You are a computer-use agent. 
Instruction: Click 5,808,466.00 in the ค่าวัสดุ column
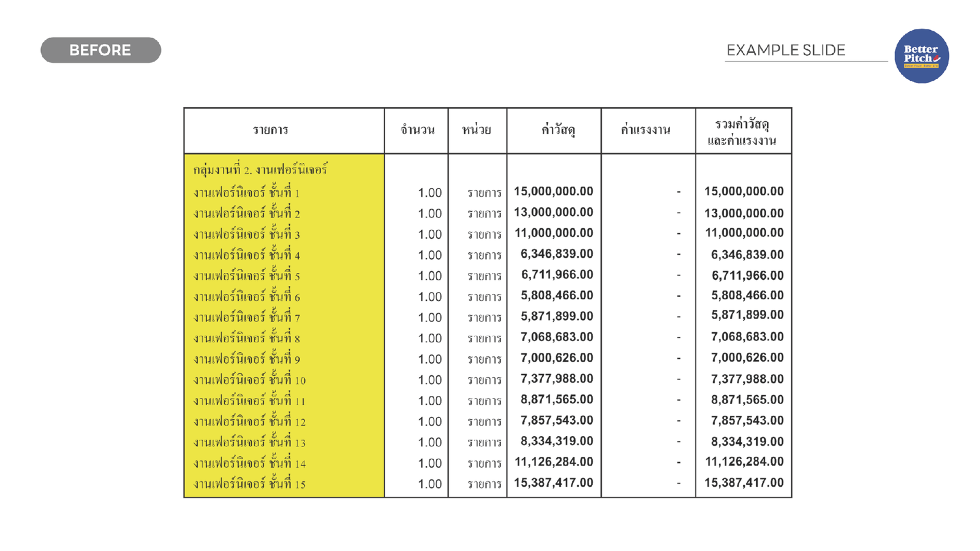[x=557, y=296]
